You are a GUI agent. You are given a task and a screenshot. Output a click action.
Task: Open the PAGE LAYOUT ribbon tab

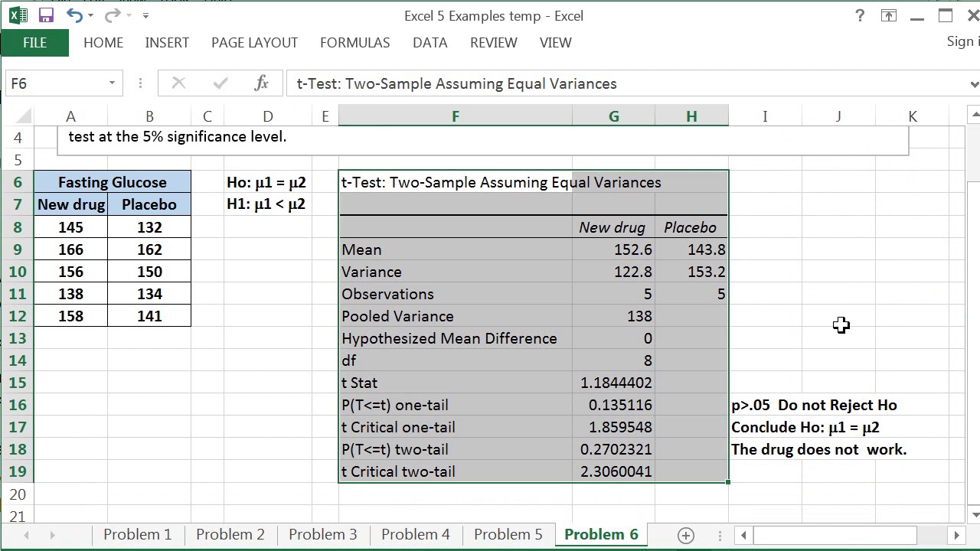point(254,43)
